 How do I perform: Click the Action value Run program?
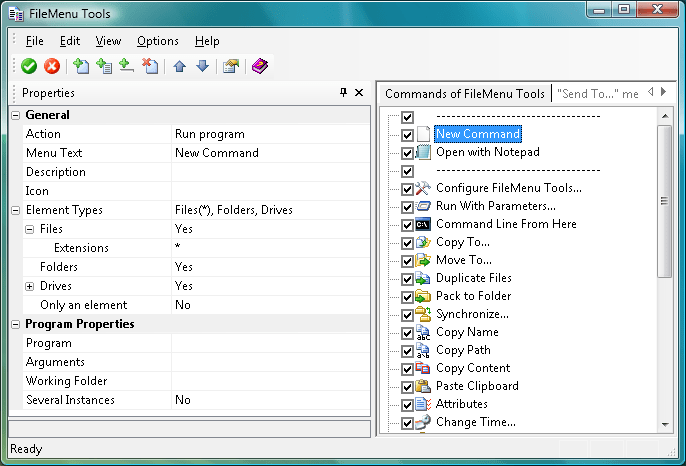tap(210, 134)
